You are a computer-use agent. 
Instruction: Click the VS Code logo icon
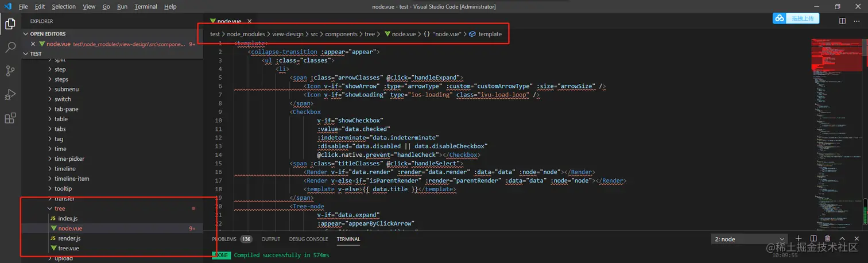[x=7, y=6]
